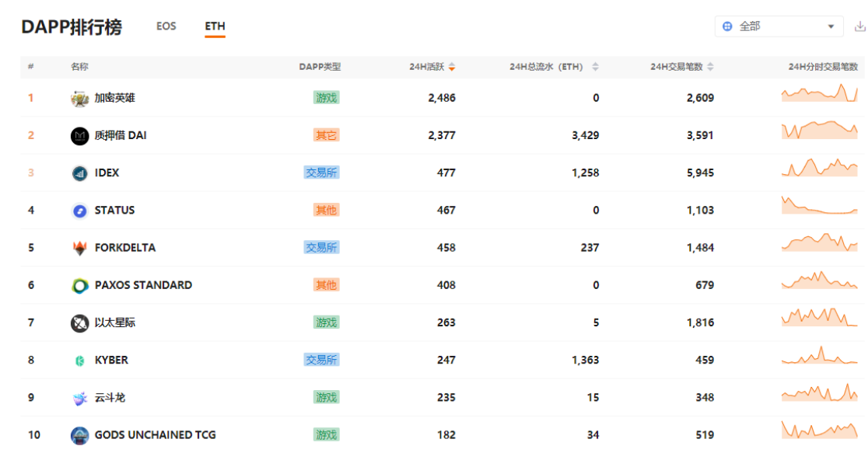Open the GODS UNCHAINED TCG name link
The height and width of the screenshot is (467, 868).
pos(155,435)
